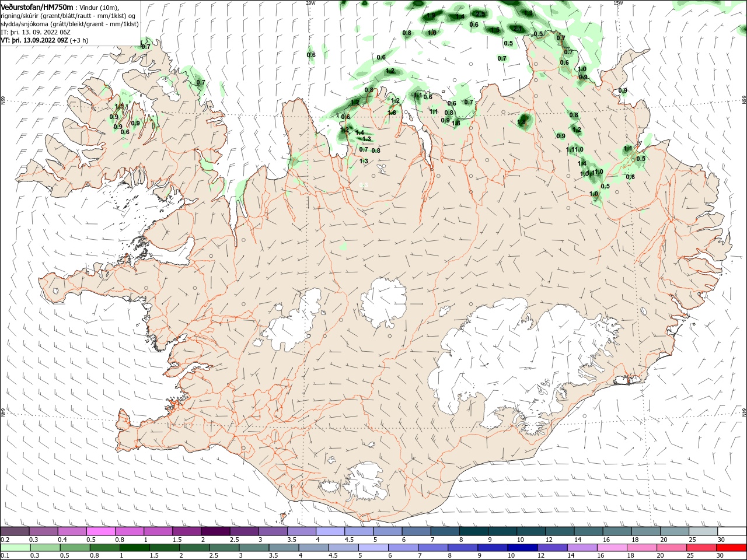Pick lower legend swatch between 3.5 and 4
The height and width of the screenshot is (560, 747).
pos(284,548)
